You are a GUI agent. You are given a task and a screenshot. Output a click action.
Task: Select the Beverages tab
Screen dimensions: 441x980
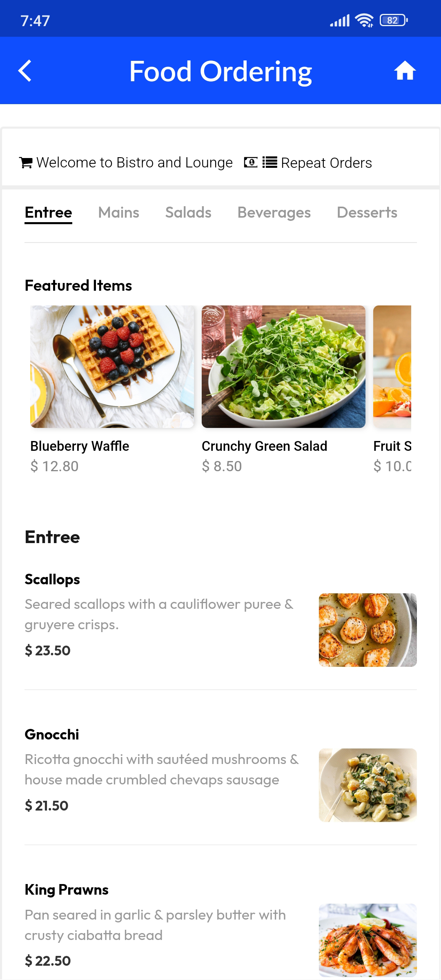pos(274,212)
